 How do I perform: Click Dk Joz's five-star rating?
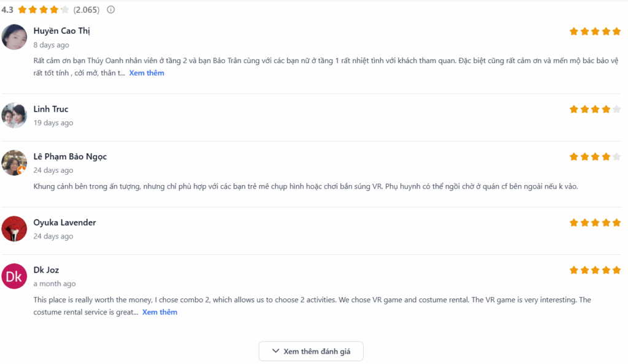pyautogui.click(x=595, y=270)
